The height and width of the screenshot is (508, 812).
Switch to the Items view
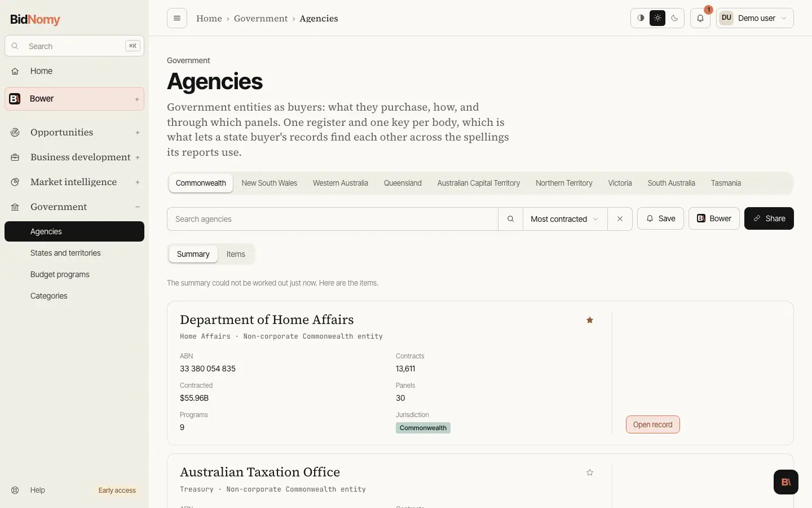coord(236,254)
